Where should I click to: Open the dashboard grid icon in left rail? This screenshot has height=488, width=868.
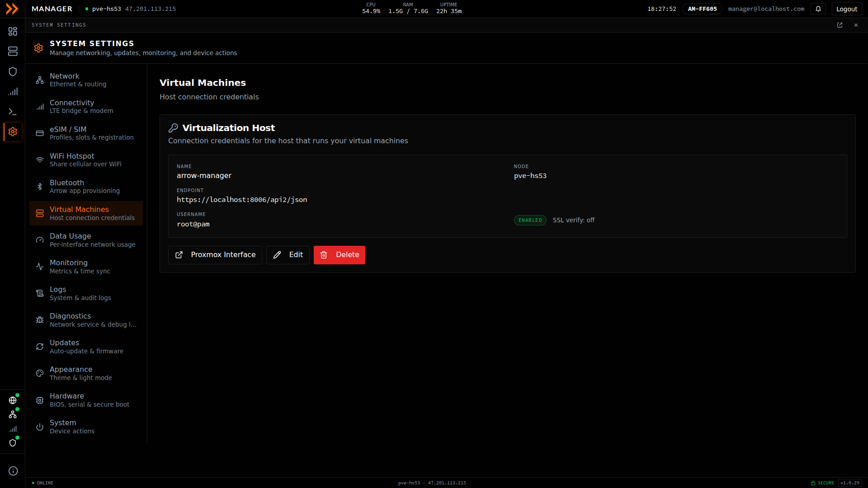[x=13, y=31]
